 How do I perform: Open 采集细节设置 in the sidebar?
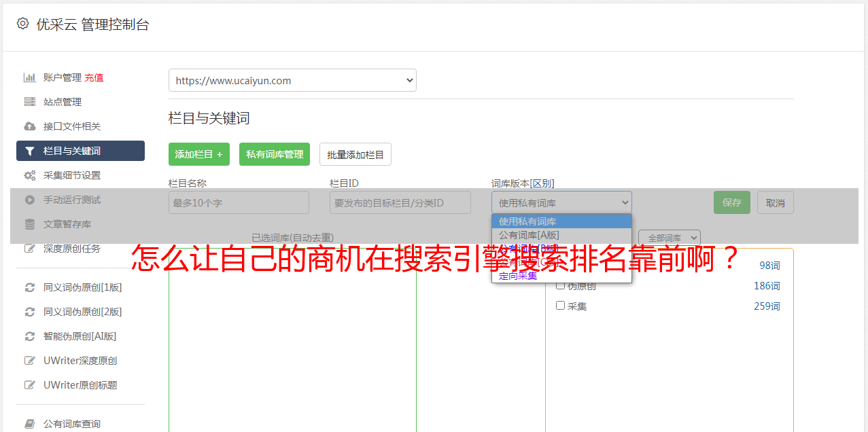coord(72,175)
